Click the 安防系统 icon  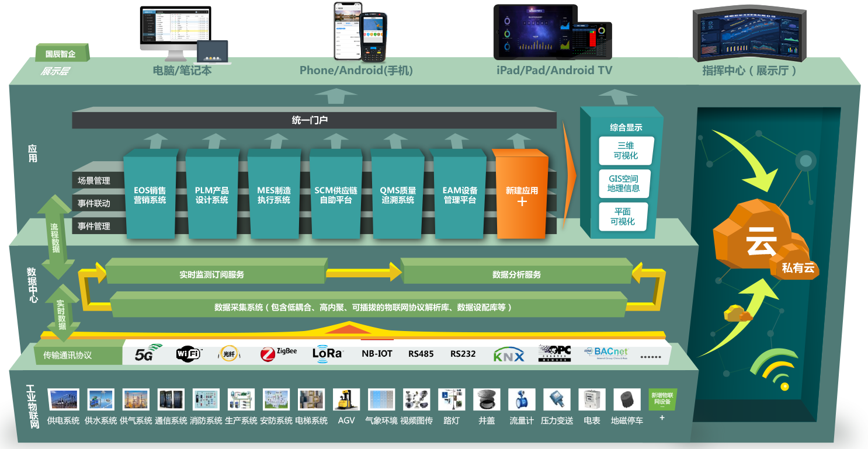[x=276, y=400]
